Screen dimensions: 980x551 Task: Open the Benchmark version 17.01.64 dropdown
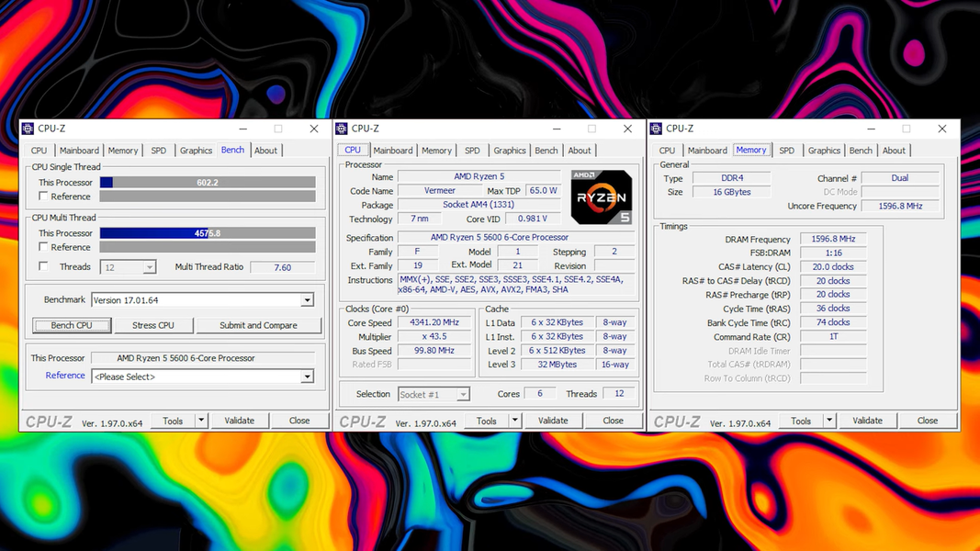(307, 300)
